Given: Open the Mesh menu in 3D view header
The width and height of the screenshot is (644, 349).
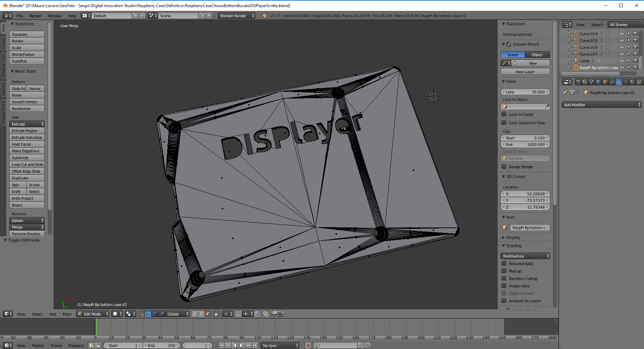Looking at the screenshot, I should 67,314.
